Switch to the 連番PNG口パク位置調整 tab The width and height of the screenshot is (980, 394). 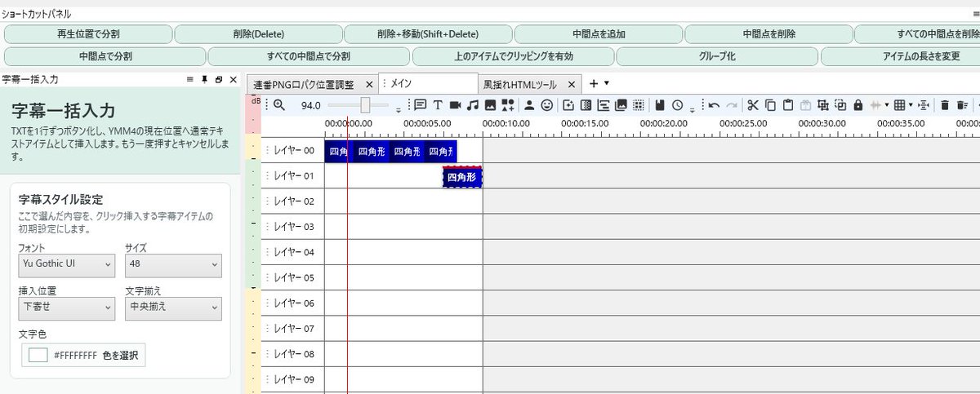(304, 84)
